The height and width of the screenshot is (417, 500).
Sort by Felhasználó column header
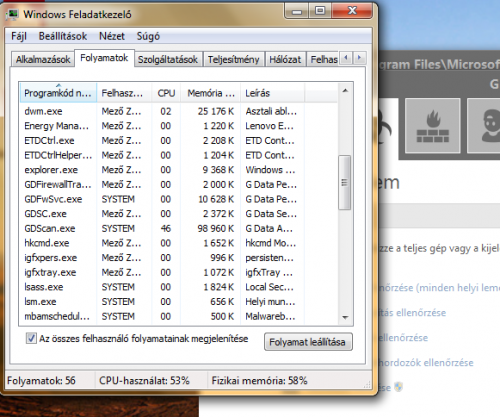coord(124,93)
